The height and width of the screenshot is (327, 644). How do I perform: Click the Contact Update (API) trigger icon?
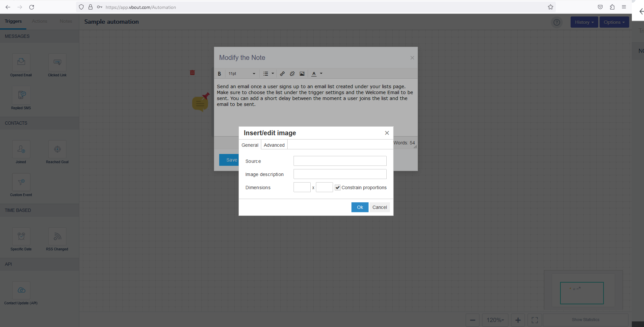tap(21, 290)
